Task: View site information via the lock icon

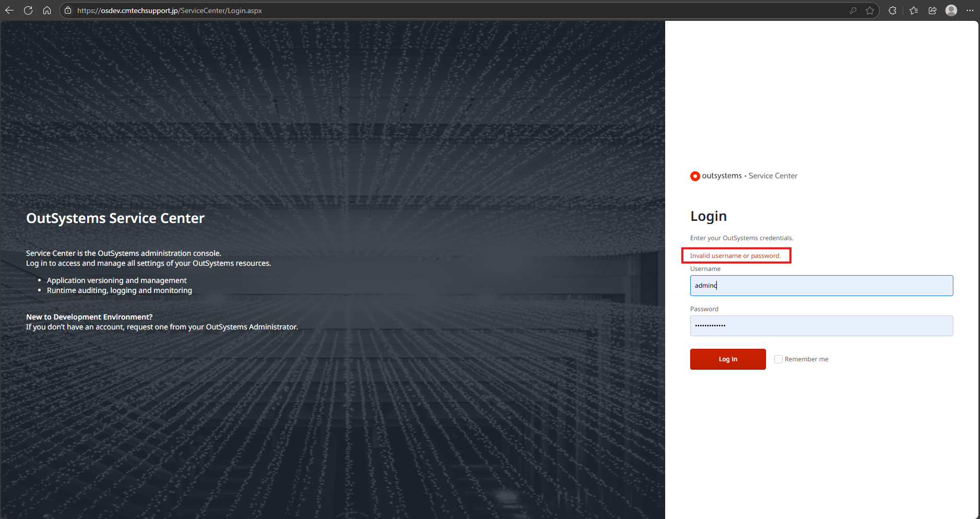Action: [68, 10]
